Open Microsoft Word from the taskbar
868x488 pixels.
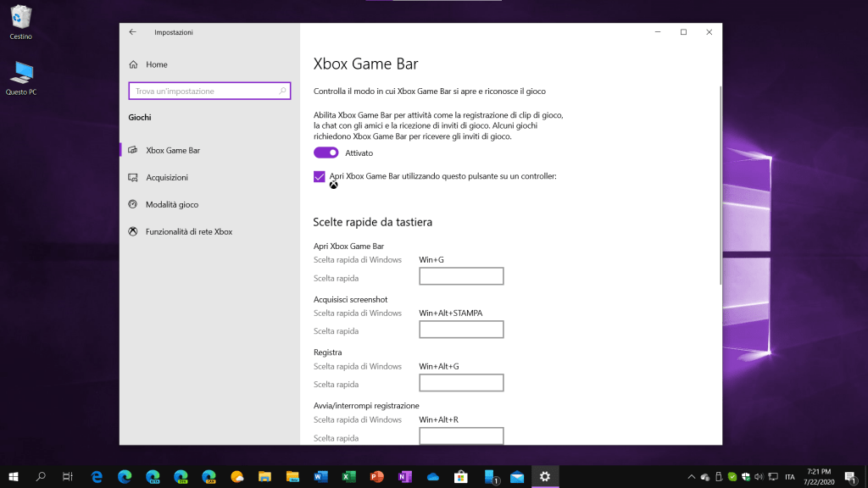click(320, 477)
